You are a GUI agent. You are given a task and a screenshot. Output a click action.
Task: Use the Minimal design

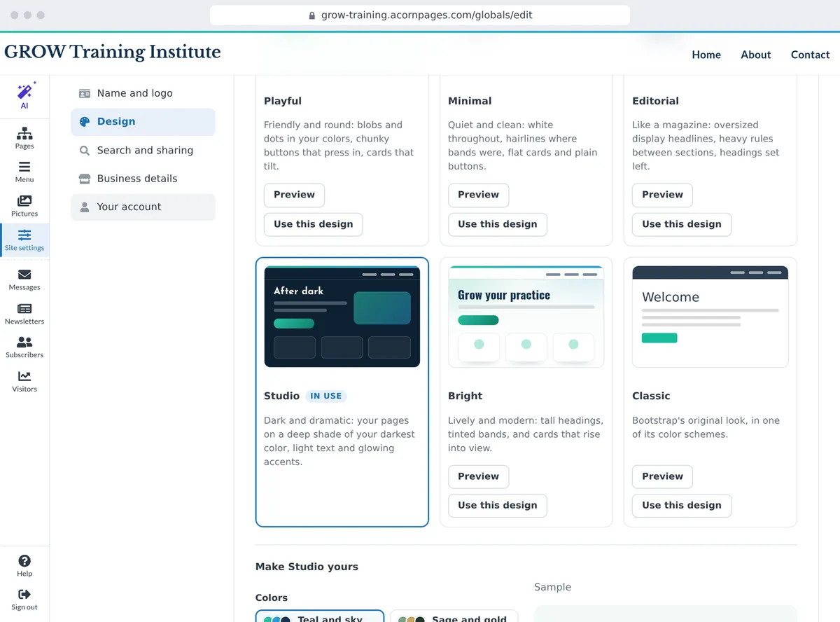497,224
